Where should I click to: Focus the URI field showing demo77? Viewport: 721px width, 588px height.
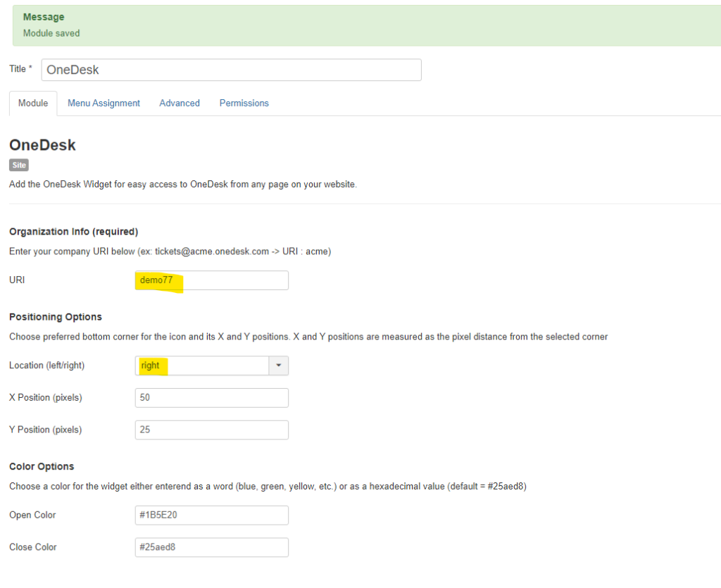211,280
